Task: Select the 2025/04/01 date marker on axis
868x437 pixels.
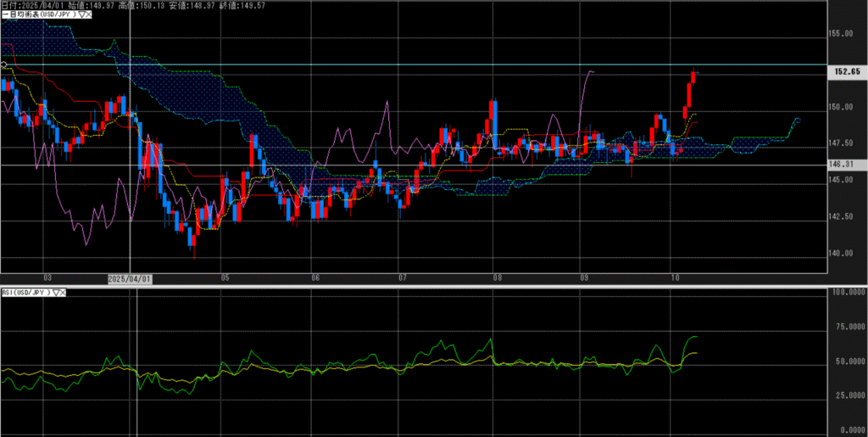Action: point(130,278)
